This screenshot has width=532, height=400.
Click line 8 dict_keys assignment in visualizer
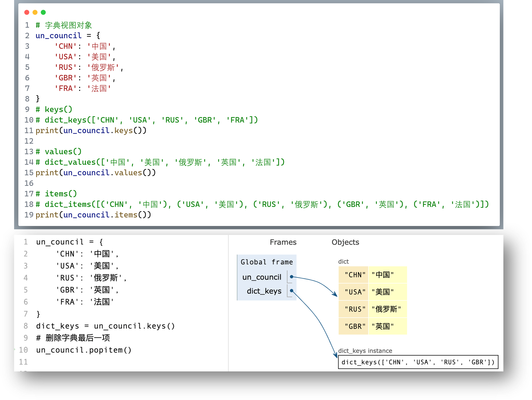click(105, 326)
